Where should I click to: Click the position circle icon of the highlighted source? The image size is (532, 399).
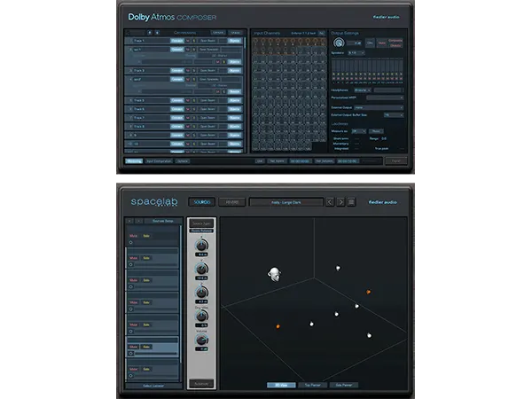(131, 353)
